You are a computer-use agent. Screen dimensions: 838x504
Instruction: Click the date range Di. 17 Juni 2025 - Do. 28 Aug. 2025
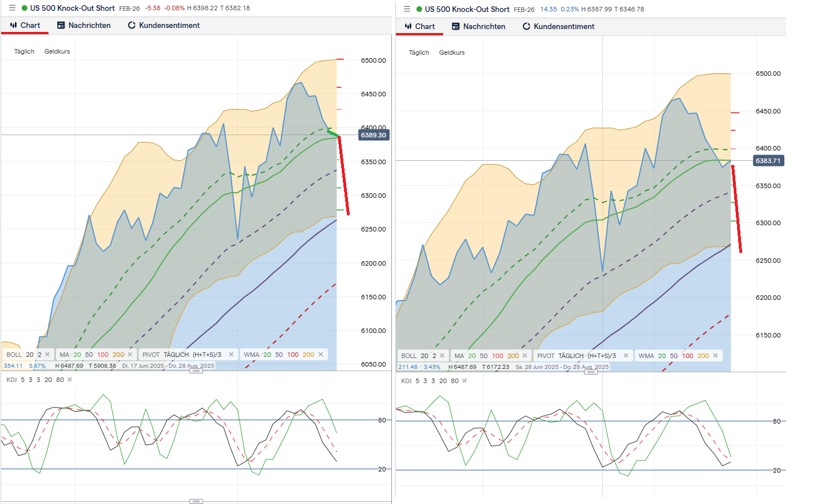pos(168,366)
